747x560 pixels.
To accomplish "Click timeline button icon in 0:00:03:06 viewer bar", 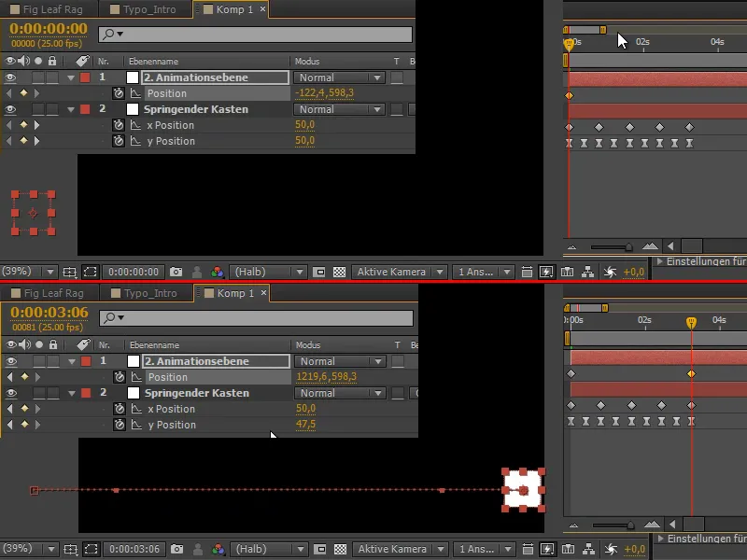I will 569,549.
